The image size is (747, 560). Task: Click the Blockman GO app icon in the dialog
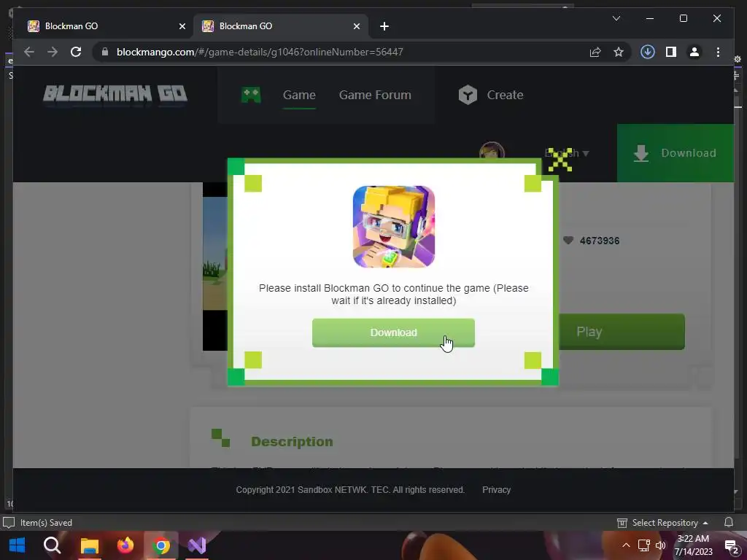coord(393,227)
